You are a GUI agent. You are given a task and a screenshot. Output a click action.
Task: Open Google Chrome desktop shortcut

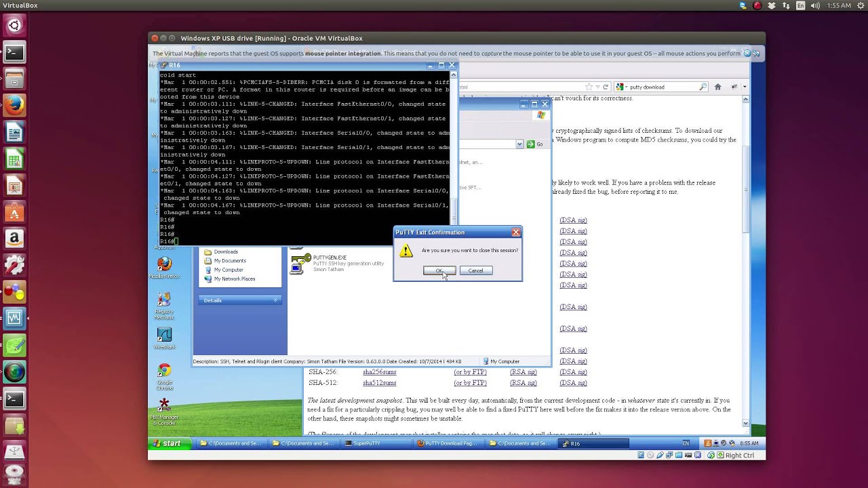coord(164,377)
